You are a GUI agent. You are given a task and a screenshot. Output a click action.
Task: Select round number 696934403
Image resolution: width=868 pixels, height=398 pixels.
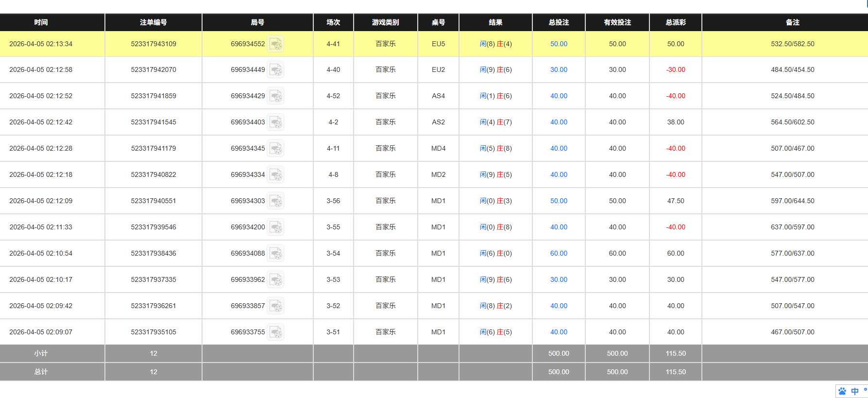[248, 122]
